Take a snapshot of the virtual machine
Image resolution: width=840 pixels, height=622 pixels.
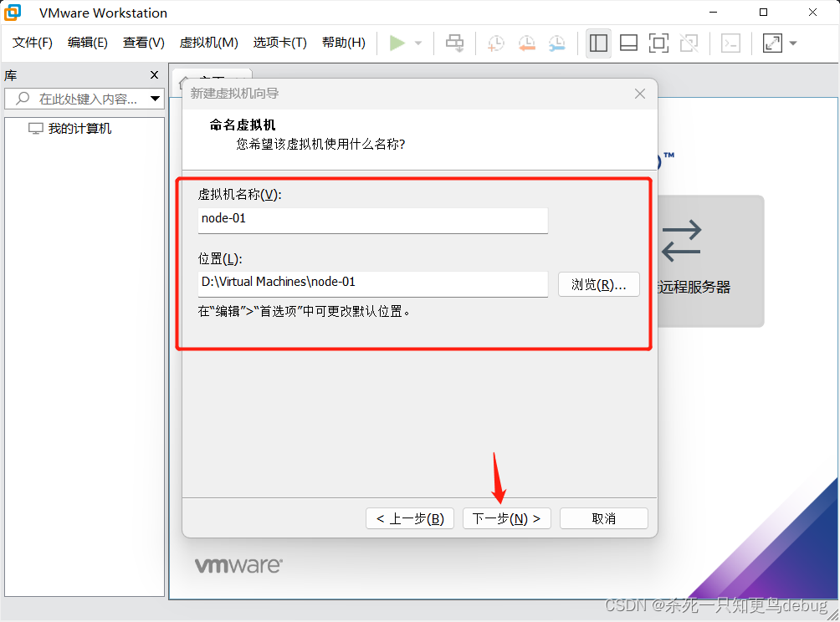tap(494, 43)
